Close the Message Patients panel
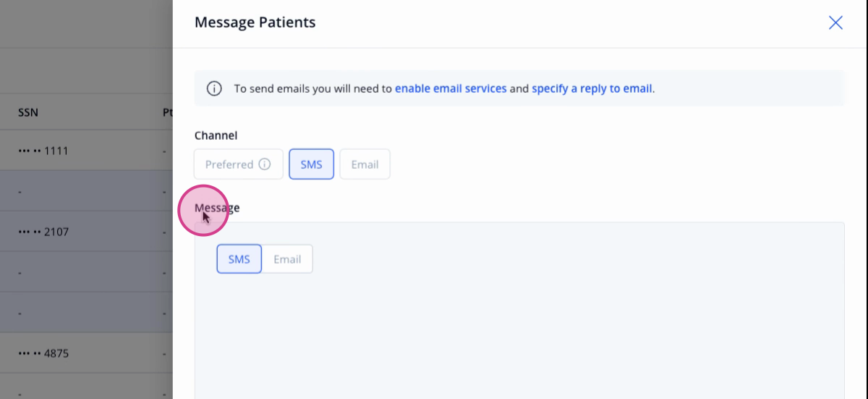Image resolution: width=868 pixels, height=399 pixels. [835, 22]
